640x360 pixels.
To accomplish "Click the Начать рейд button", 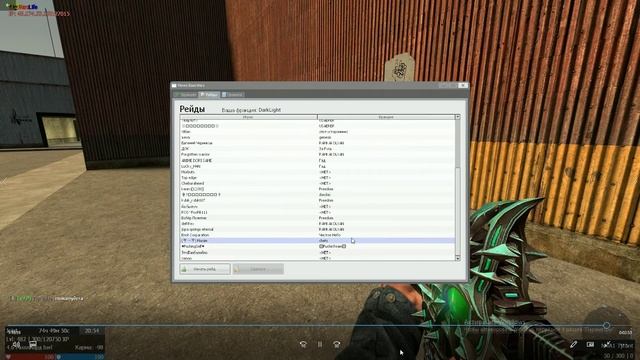I will coord(205,269).
